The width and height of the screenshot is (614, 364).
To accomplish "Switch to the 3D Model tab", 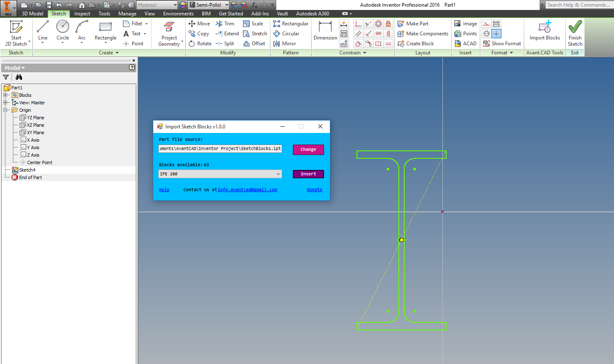I will coord(32,14).
